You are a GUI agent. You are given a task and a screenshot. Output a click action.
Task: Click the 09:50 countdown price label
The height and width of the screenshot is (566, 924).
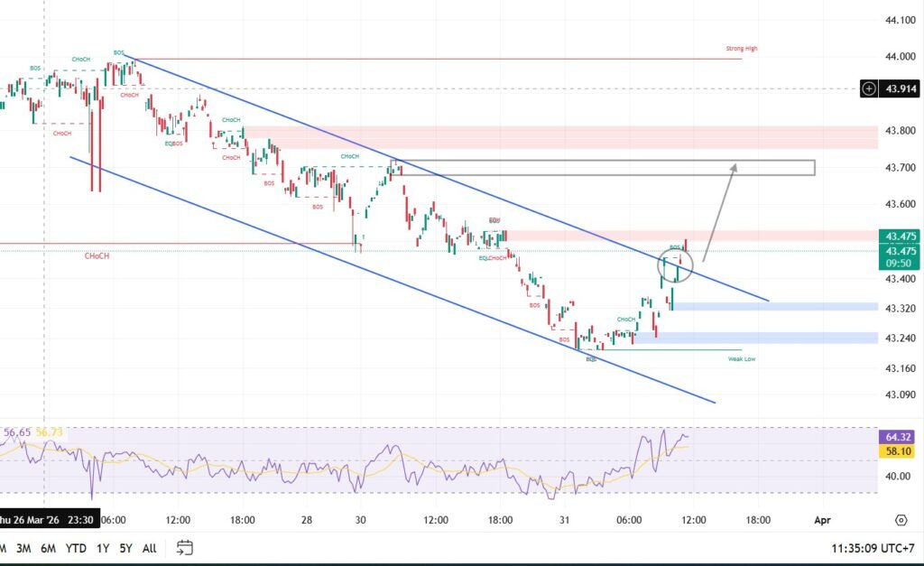point(897,263)
